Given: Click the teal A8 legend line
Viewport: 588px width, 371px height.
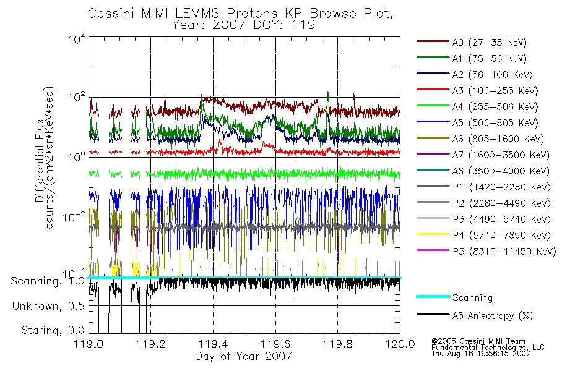Looking at the screenshot, I should tap(433, 170).
